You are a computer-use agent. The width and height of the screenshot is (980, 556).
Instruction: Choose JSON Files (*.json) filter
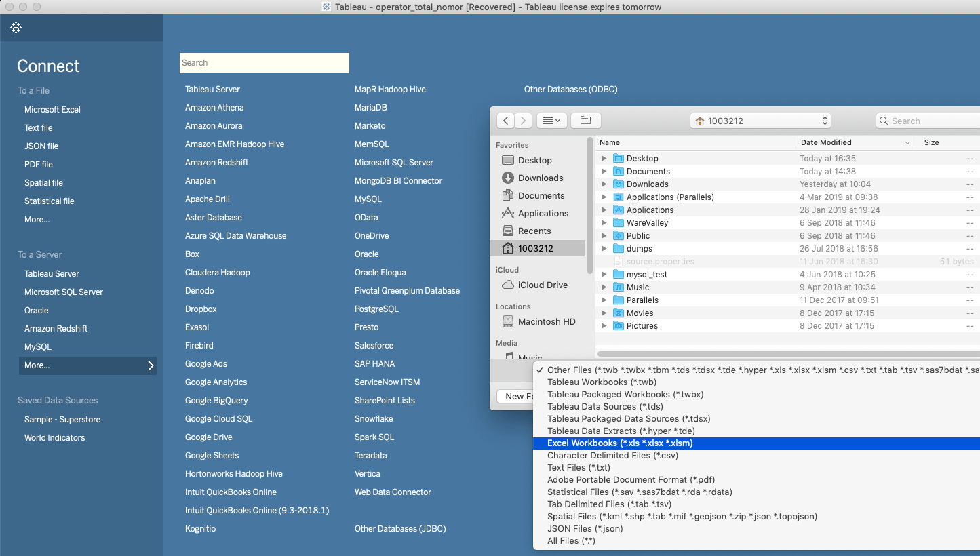[757, 529]
